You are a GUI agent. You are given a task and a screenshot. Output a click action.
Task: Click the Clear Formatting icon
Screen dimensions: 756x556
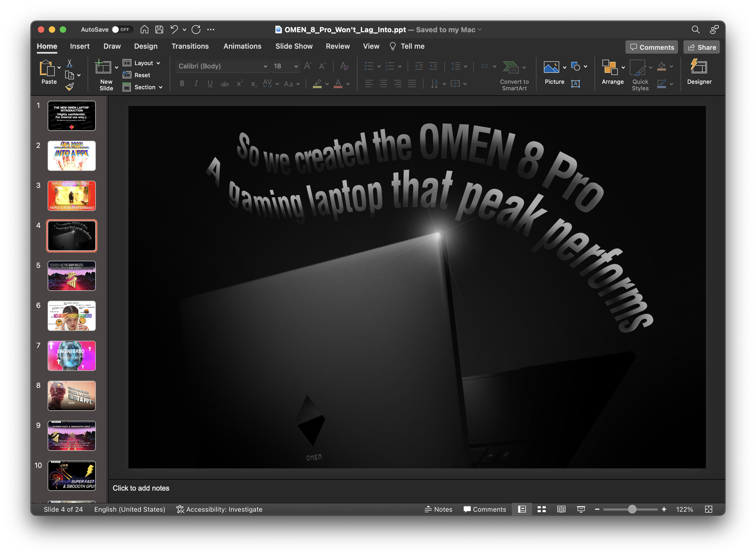point(344,66)
